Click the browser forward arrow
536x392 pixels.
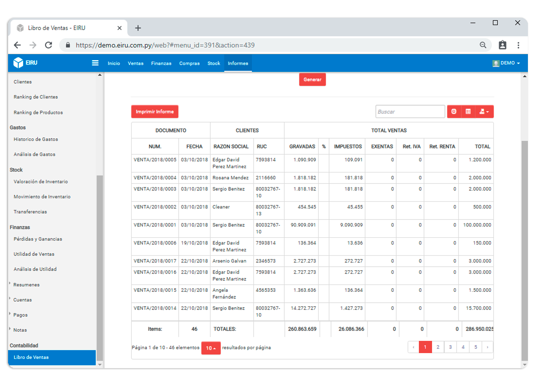(33, 45)
